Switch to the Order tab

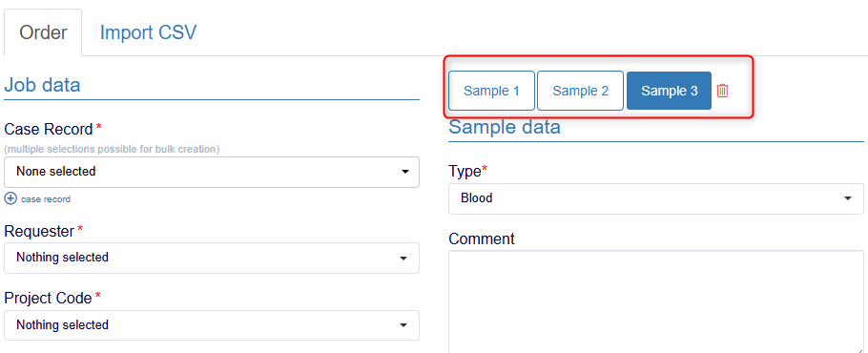click(43, 32)
